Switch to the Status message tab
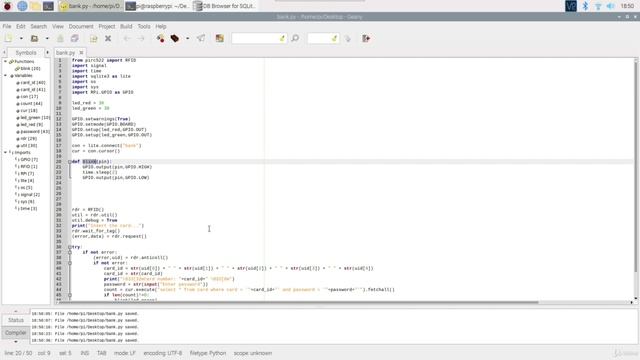 point(16,320)
